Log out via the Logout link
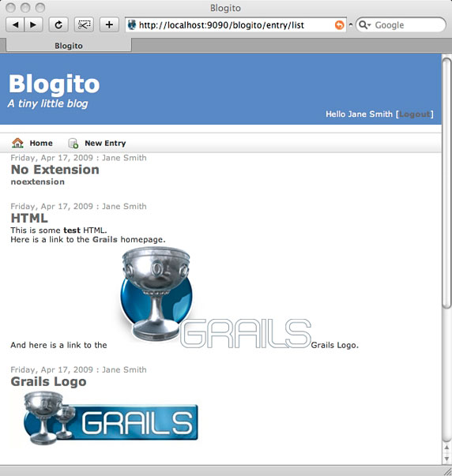This screenshot has width=452, height=476. (415, 114)
